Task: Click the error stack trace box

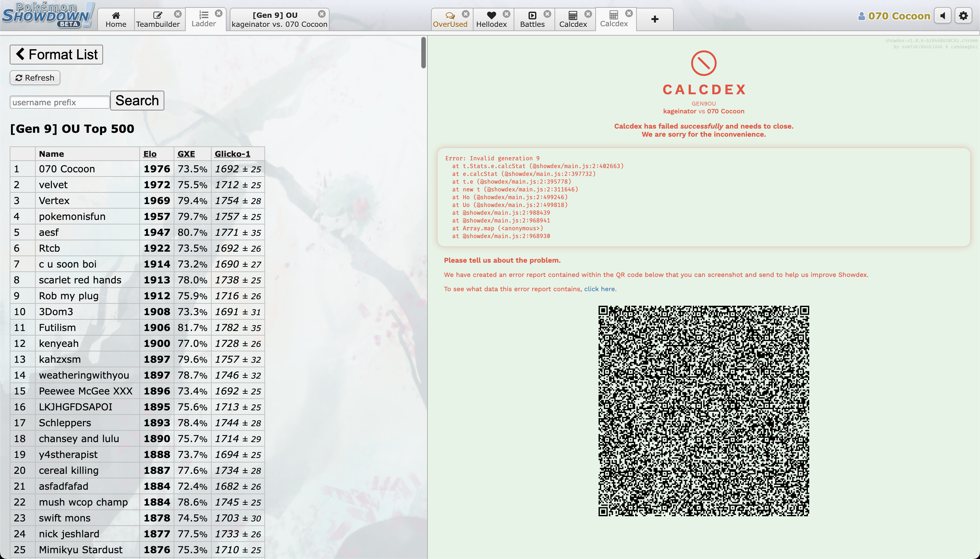Action: pyautogui.click(x=703, y=197)
